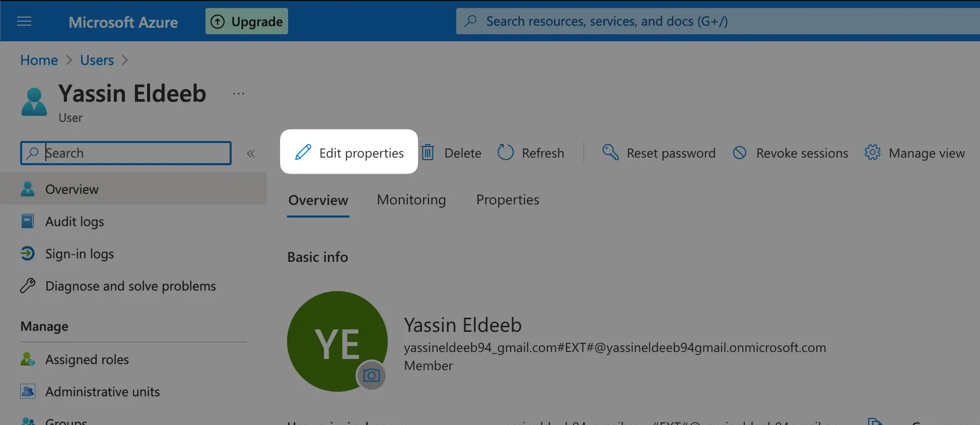
Task: Select the Edit properties pencil icon
Action: [x=303, y=152]
